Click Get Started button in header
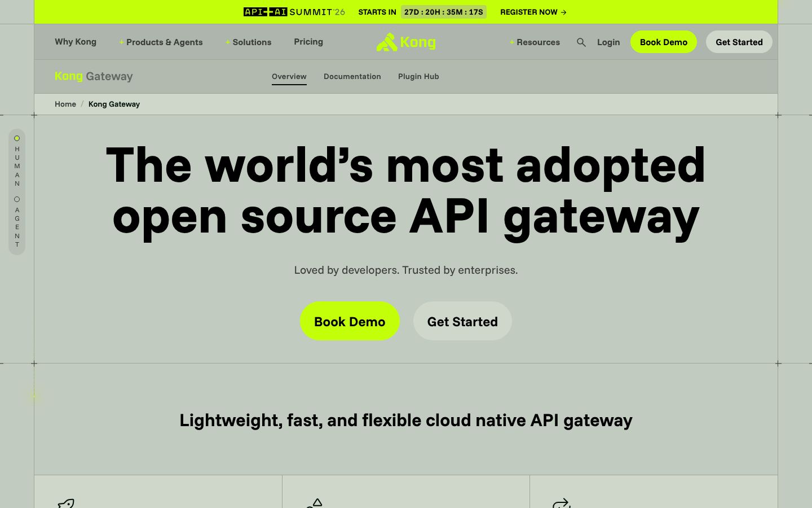The height and width of the screenshot is (508, 812). tap(739, 42)
